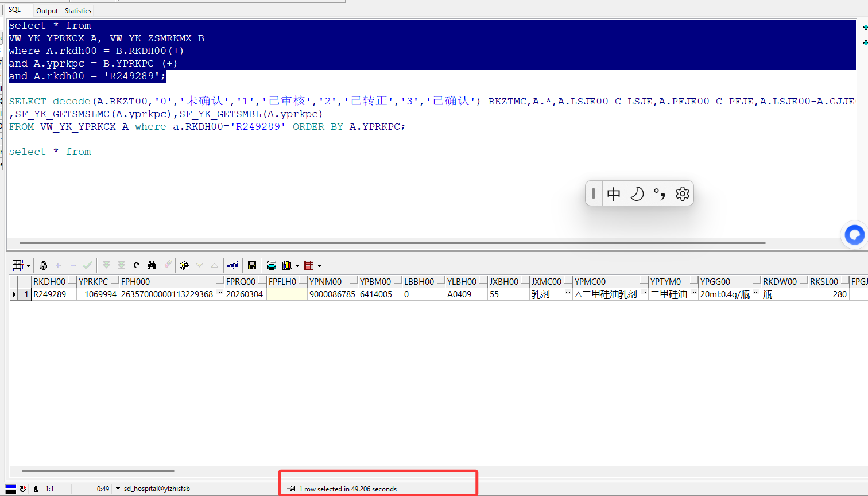Click the red grid report icon
Image resolution: width=868 pixels, height=496 pixels.
coord(309,265)
